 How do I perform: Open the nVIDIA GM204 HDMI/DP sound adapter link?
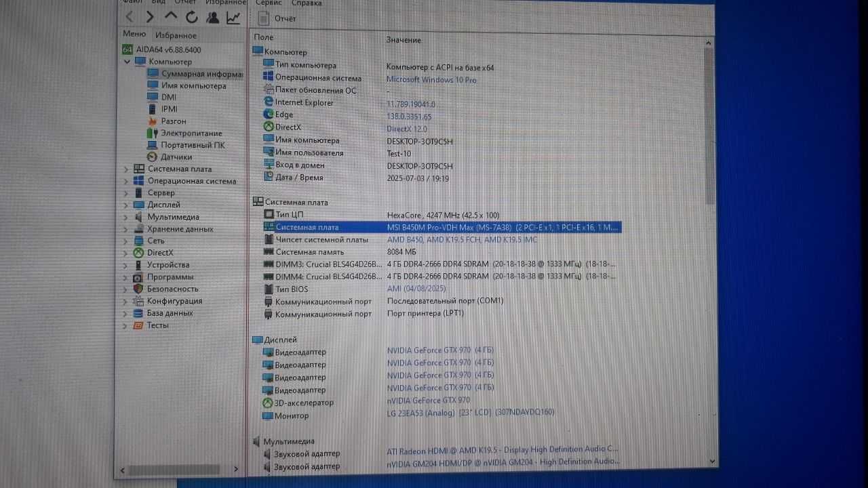(502, 462)
